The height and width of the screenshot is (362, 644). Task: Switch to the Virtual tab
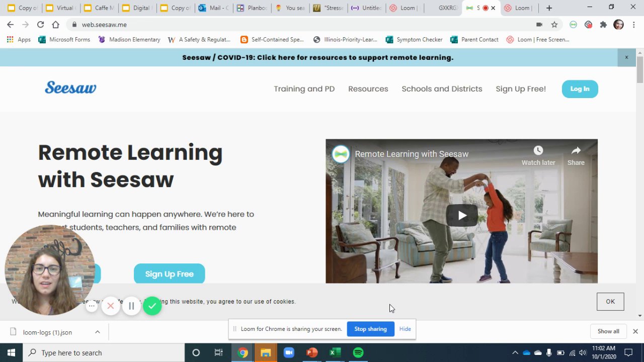pos(60,8)
